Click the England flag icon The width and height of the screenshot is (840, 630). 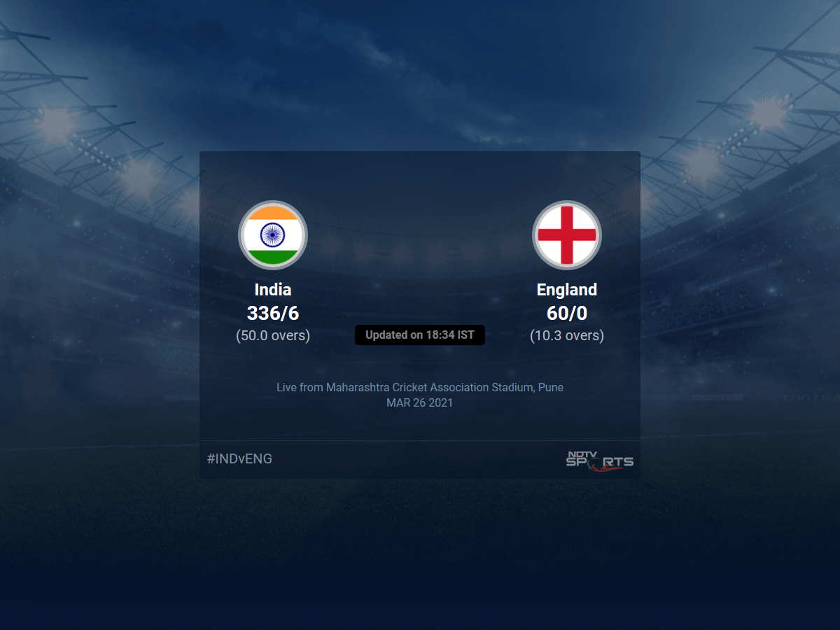coord(567,235)
